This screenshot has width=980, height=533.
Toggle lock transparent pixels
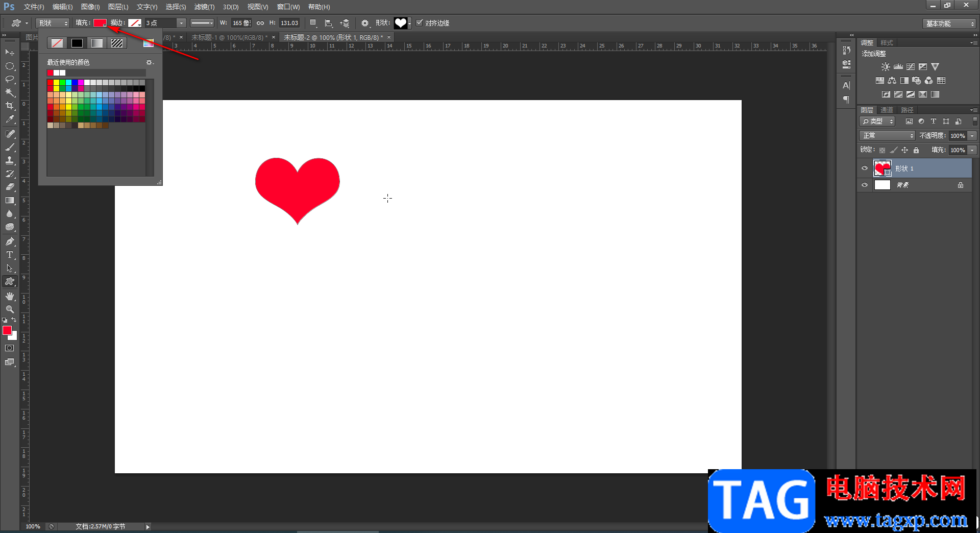pyautogui.click(x=882, y=150)
